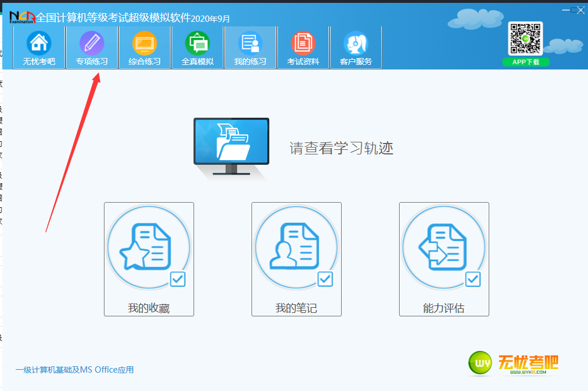Open the 综合练习 exercise module
Viewport: 588px width, 391px height.
point(144,47)
